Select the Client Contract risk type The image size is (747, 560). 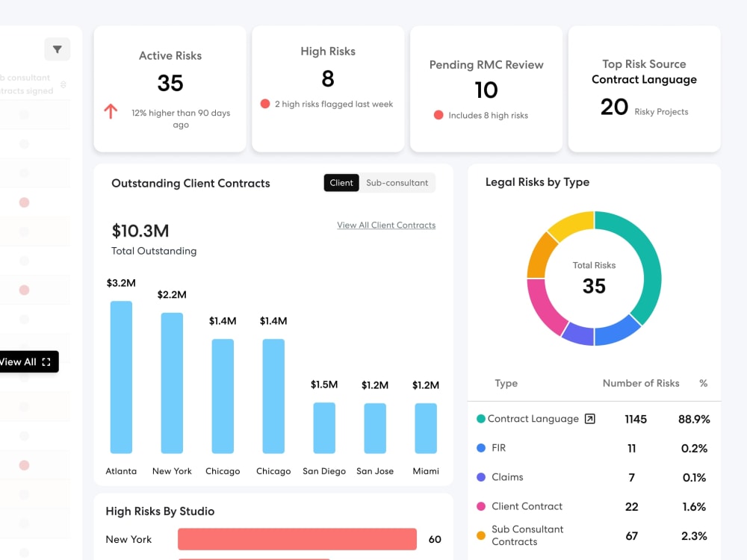[594, 506]
